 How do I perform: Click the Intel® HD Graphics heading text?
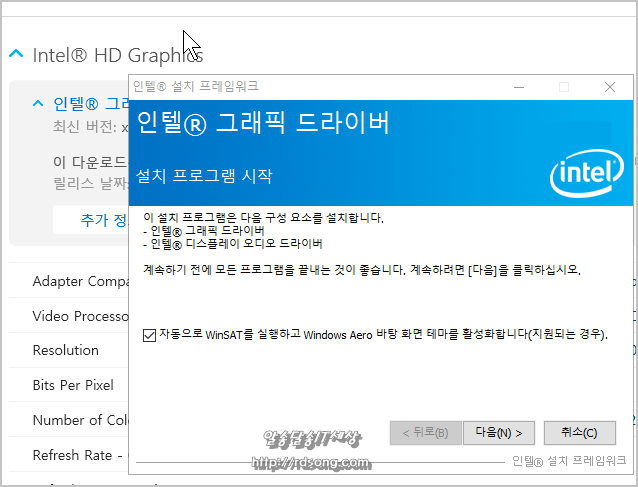click(118, 55)
